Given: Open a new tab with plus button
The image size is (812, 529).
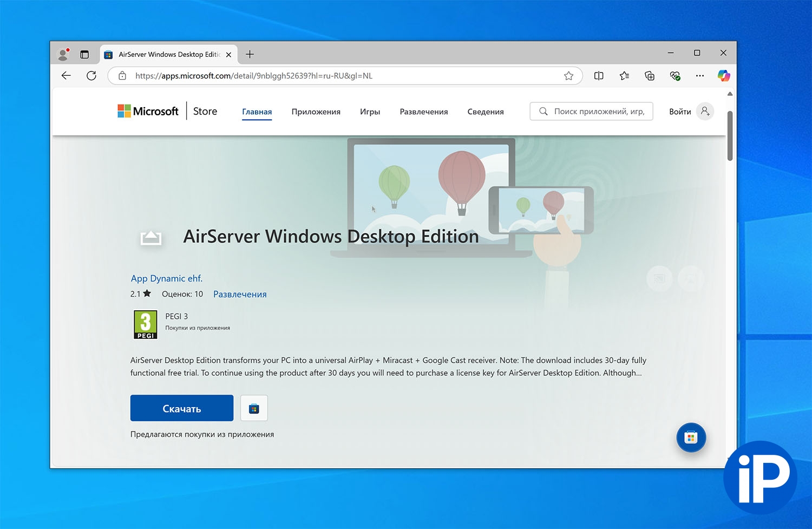Looking at the screenshot, I should point(250,54).
